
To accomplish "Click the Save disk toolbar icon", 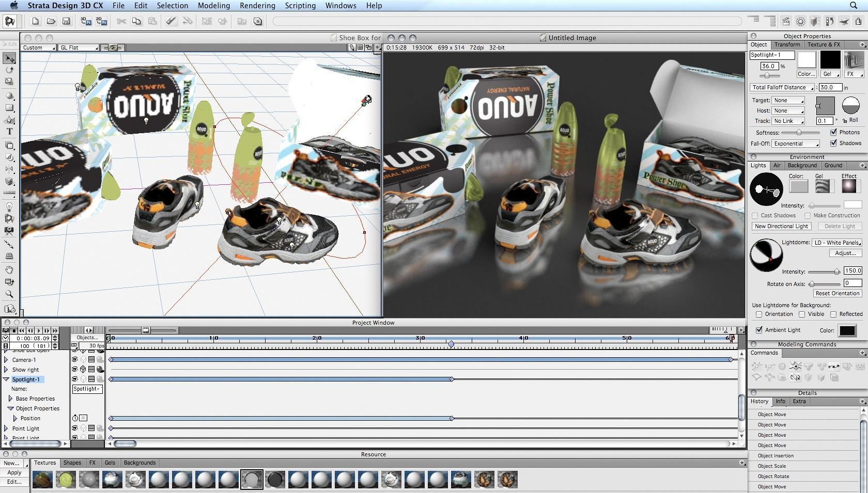I will coord(66,21).
